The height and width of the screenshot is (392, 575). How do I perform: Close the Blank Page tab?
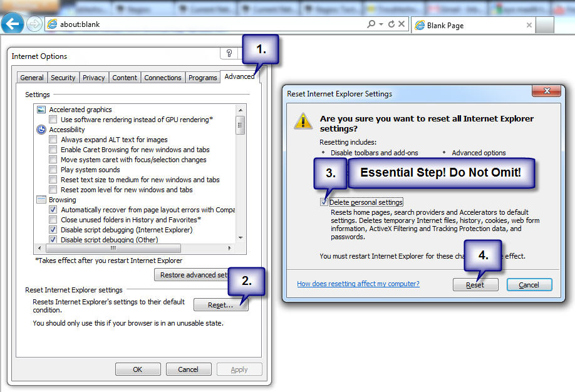point(529,25)
